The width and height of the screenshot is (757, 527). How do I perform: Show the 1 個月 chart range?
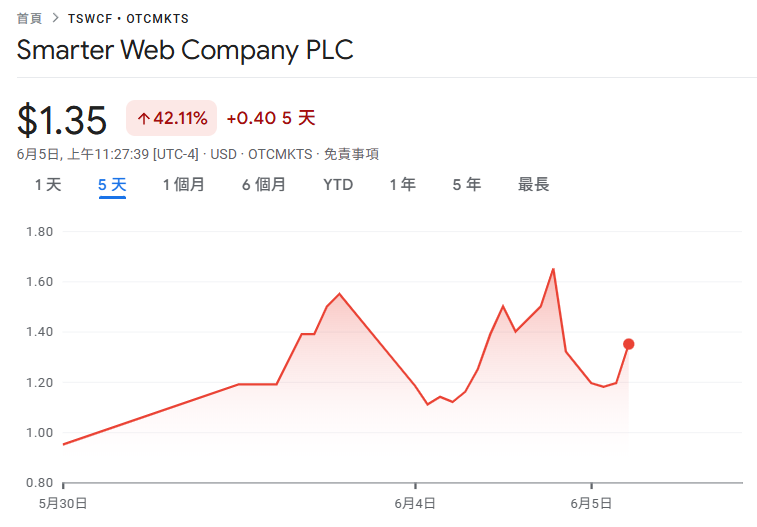coord(184,185)
